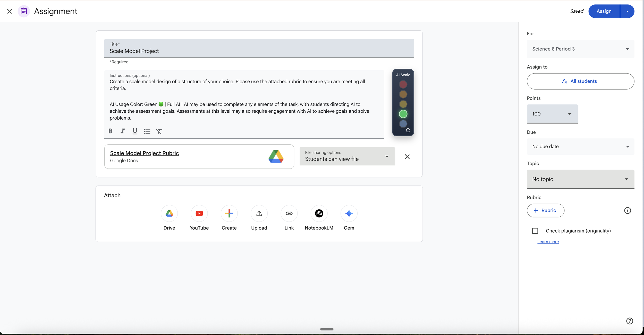This screenshot has height=335, width=644.
Task: Click the Upload attach icon
Action: pos(259,214)
